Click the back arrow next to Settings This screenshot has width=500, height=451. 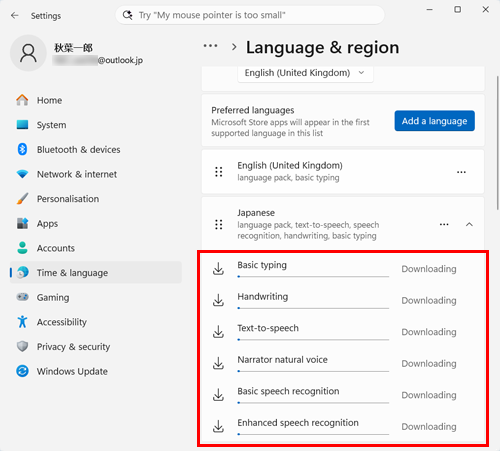pos(15,15)
